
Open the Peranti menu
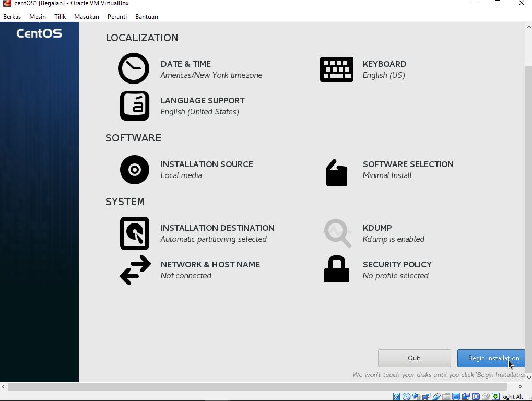click(117, 17)
